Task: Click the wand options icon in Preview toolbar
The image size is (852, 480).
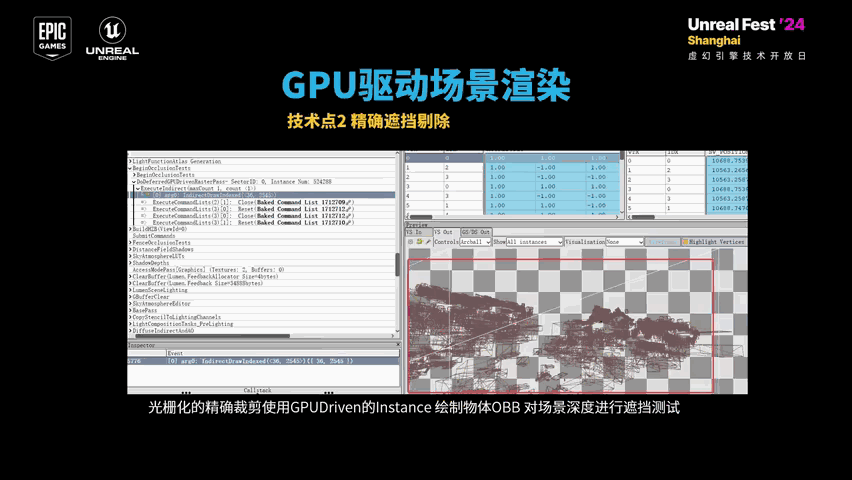Action: click(428, 242)
